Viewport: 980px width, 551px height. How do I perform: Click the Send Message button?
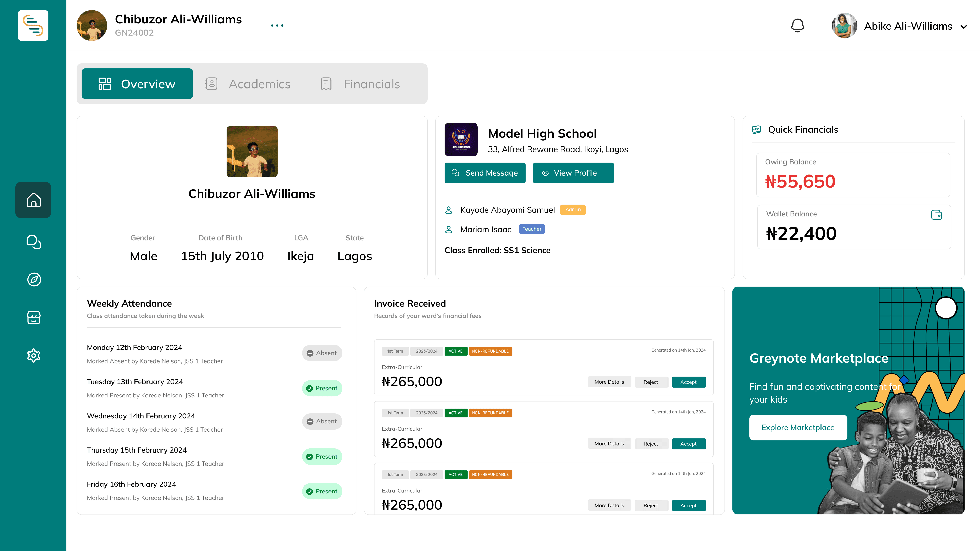[x=485, y=173]
